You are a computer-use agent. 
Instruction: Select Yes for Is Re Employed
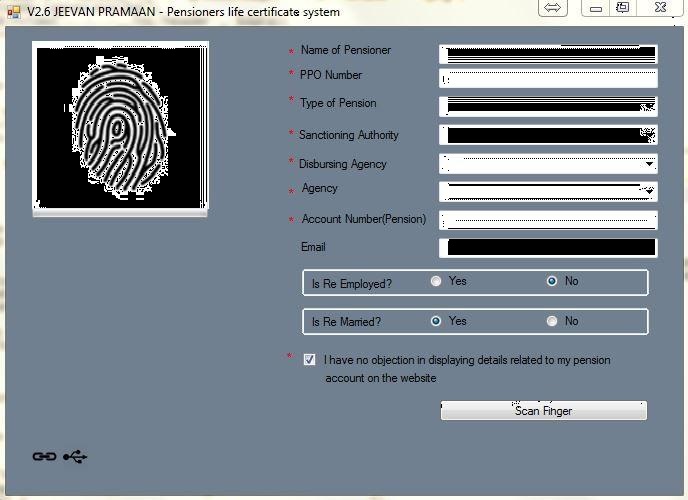[x=436, y=282]
